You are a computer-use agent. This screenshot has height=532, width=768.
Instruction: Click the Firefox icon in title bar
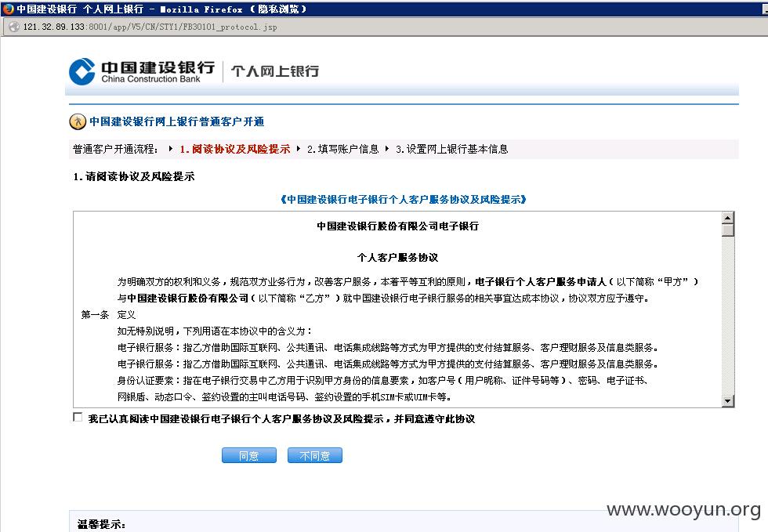[x=8, y=9]
